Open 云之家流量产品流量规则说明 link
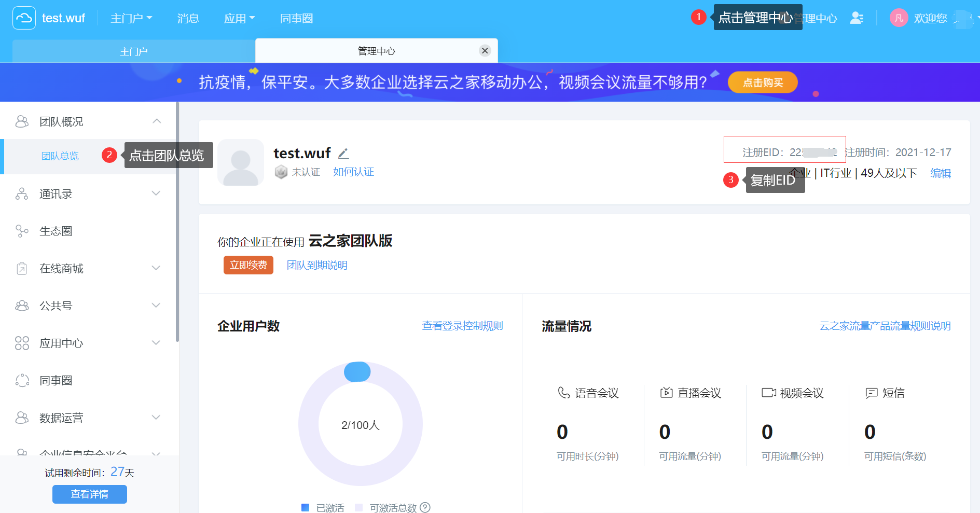This screenshot has width=980, height=513. click(x=885, y=326)
